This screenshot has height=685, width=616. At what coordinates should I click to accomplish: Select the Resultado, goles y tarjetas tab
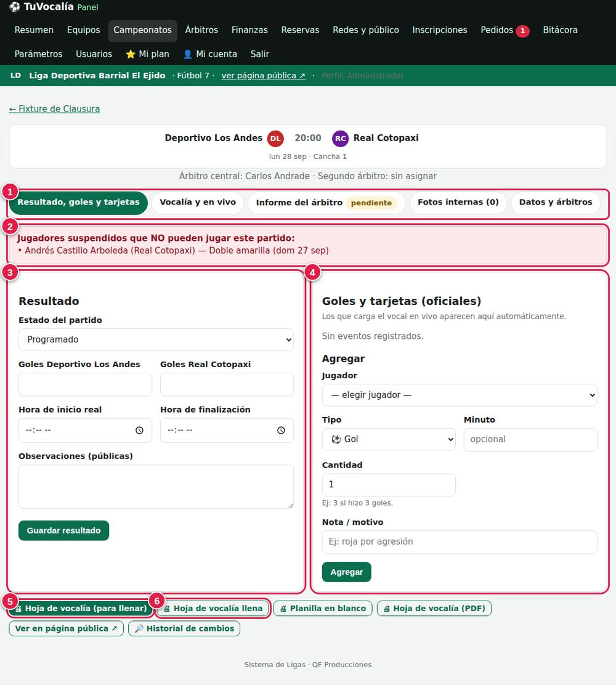click(79, 202)
